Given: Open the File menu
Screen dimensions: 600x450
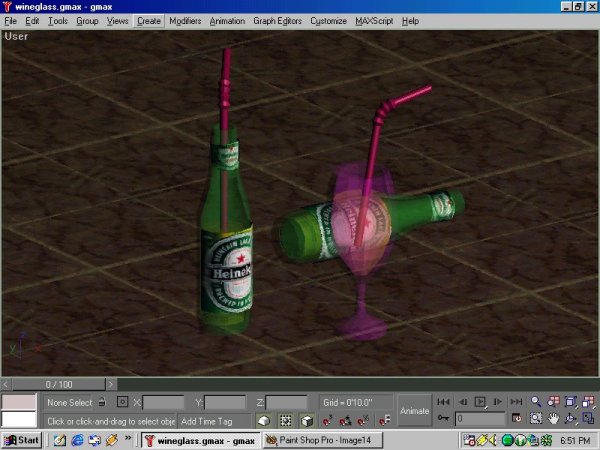Looking at the screenshot, I should 10,21.
